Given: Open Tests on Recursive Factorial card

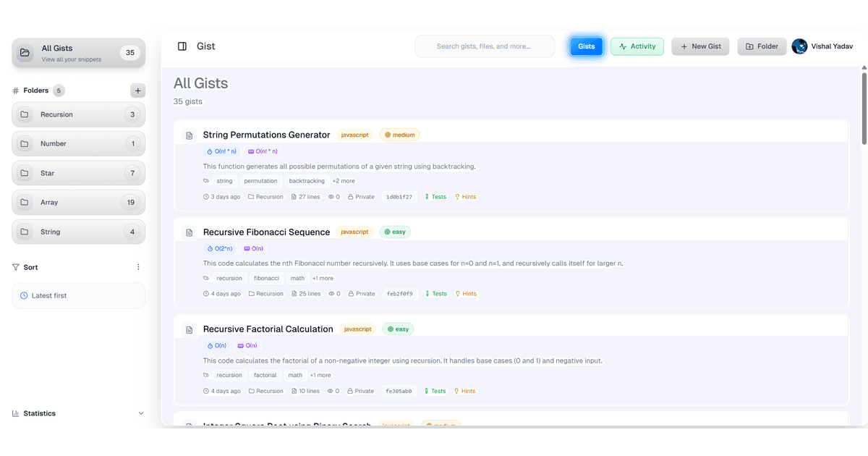Looking at the screenshot, I should coord(435,391).
